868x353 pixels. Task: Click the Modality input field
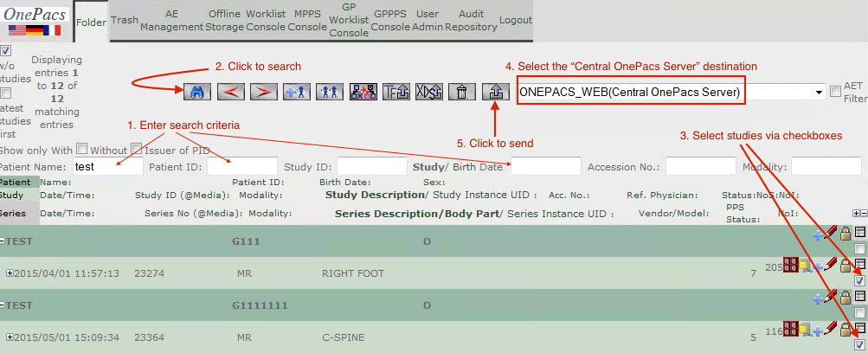pyautogui.click(x=826, y=166)
